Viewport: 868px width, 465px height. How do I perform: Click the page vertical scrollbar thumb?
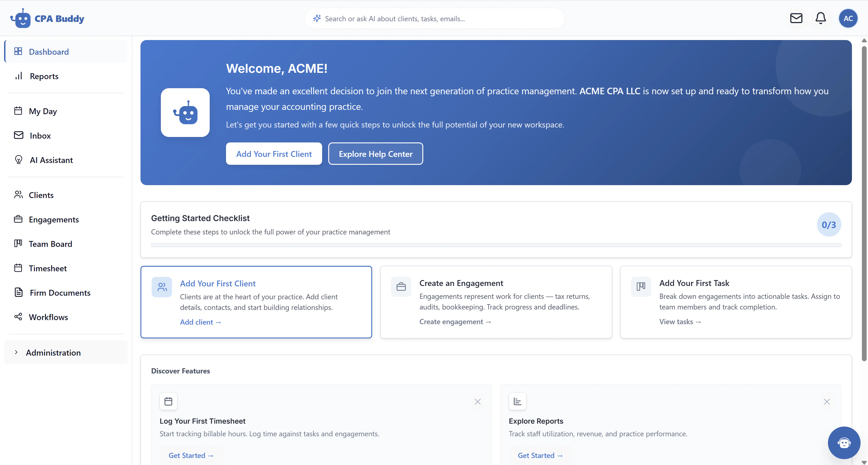pyautogui.click(x=864, y=204)
